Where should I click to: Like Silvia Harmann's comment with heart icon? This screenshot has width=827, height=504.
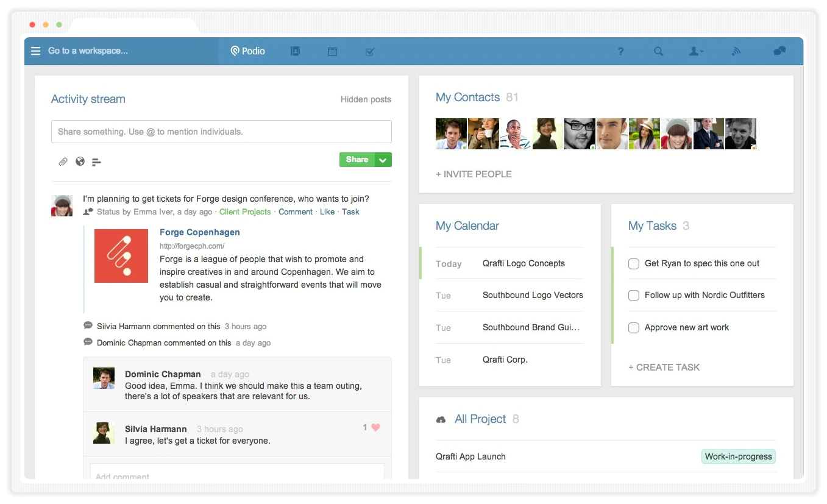click(x=375, y=427)
